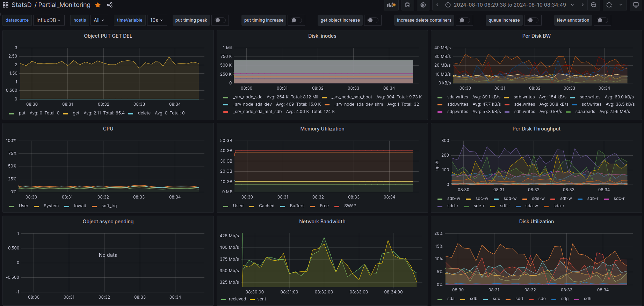Viewport: 644px width, 306px height.
Task: Turn on the New annotation switch
Action: point(602,20)
